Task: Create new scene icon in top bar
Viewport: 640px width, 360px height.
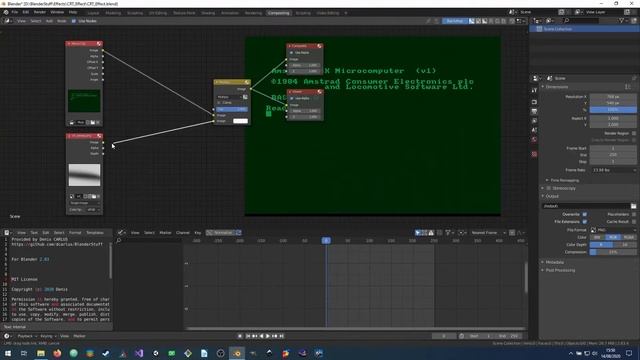Action: tap(562, 12)
